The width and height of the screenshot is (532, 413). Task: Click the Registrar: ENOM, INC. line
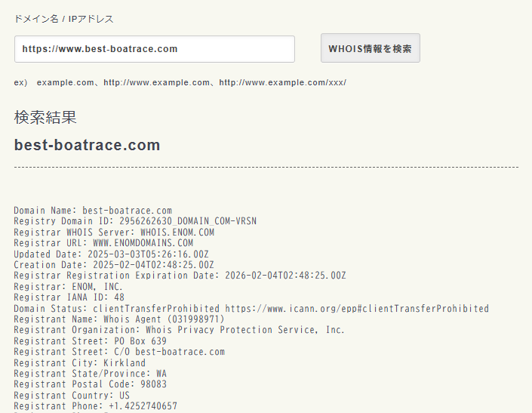[68, 287]
